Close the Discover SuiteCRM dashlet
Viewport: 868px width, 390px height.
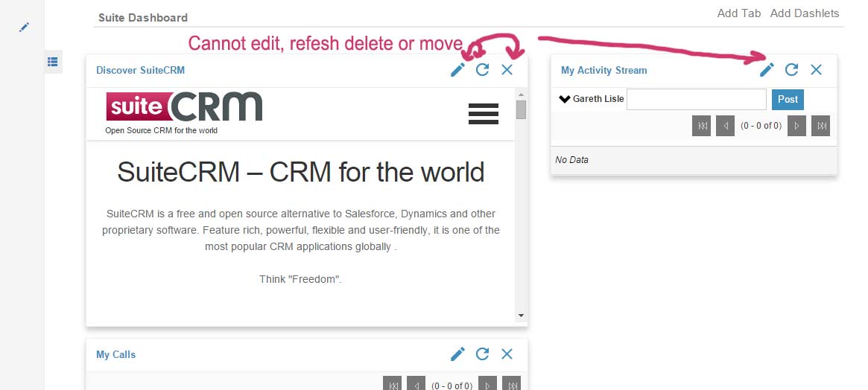coord(507,70)
